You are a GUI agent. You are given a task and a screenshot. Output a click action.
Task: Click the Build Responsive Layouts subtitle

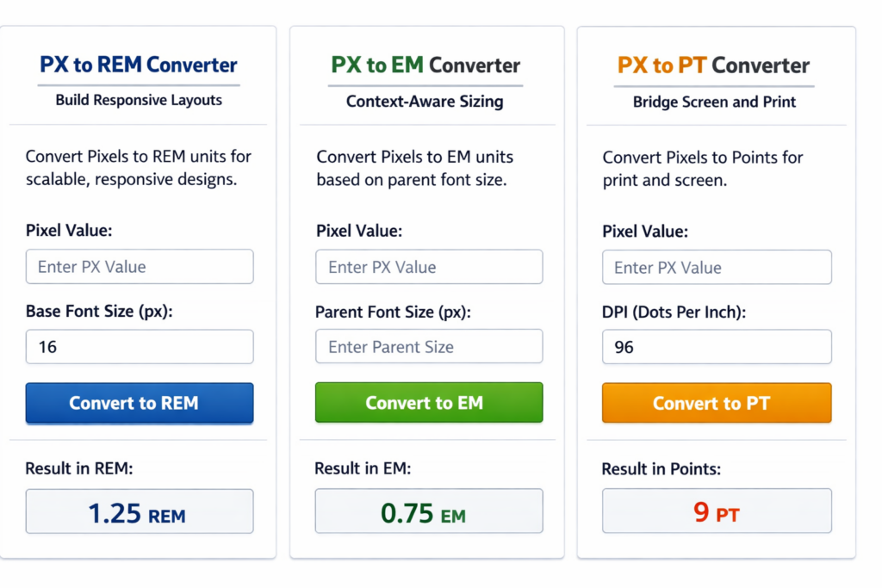139,100
